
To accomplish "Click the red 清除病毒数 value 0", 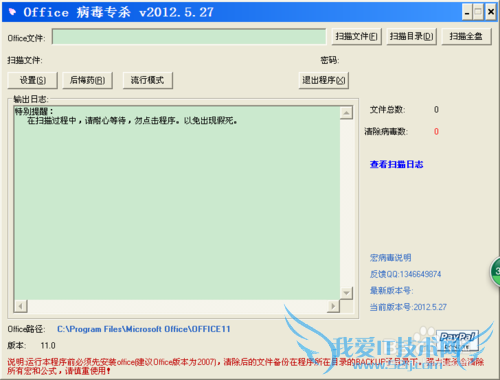I will [436, 132].
